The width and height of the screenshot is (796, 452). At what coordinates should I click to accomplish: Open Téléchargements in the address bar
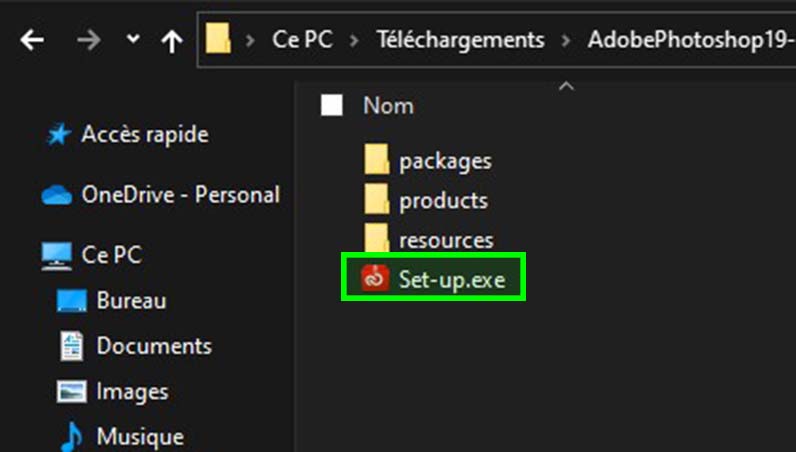[x=461, y=41]
